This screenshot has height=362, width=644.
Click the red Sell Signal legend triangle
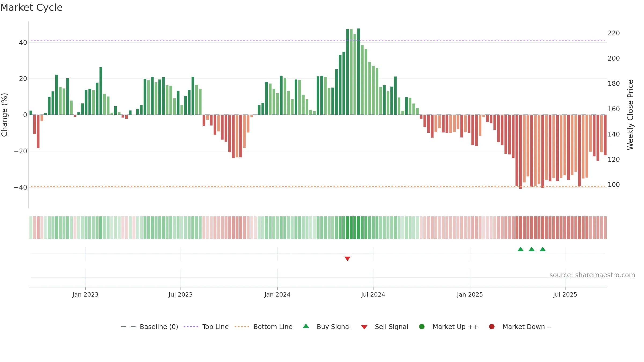click(x=364, y=327)
